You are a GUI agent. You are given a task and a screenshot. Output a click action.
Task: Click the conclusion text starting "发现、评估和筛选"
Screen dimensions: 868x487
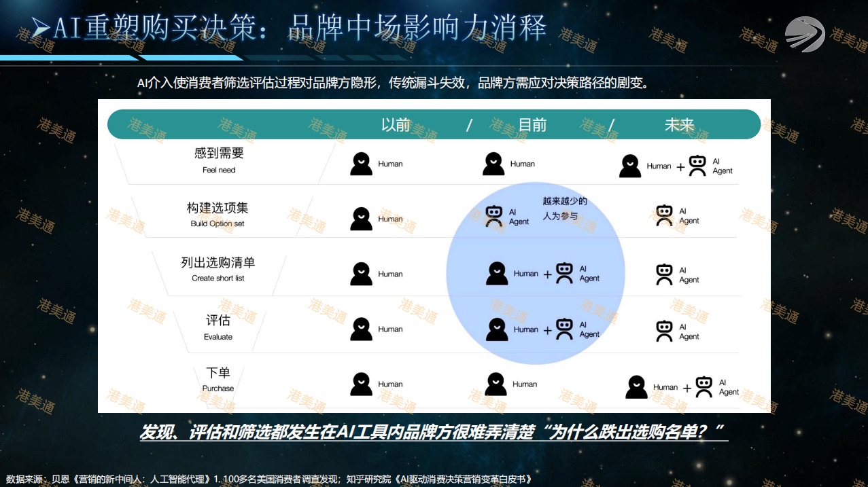[x=434, y=431]
